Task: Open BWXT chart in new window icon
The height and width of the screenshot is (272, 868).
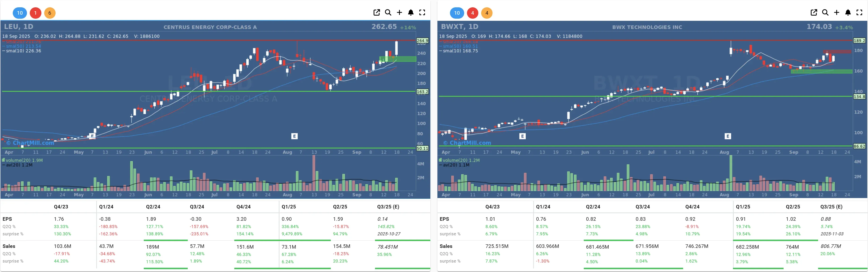Action: (x=814, y=13)
